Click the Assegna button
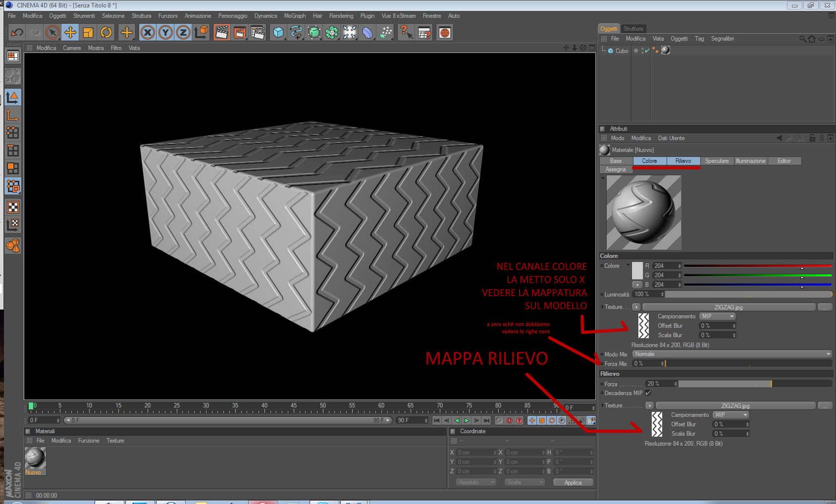 (616, 169)
